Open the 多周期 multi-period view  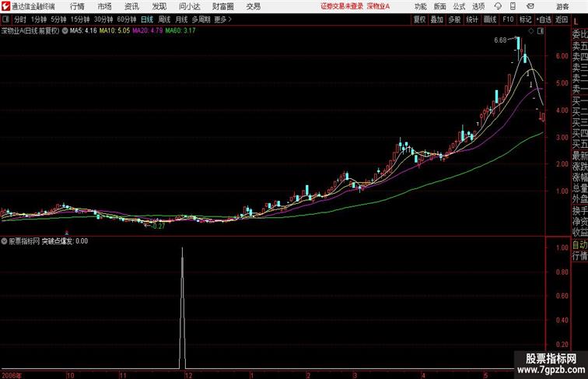pos(201,19)
